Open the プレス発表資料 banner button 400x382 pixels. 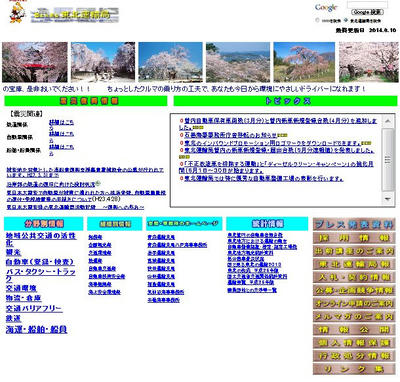(x=354, y=224)
